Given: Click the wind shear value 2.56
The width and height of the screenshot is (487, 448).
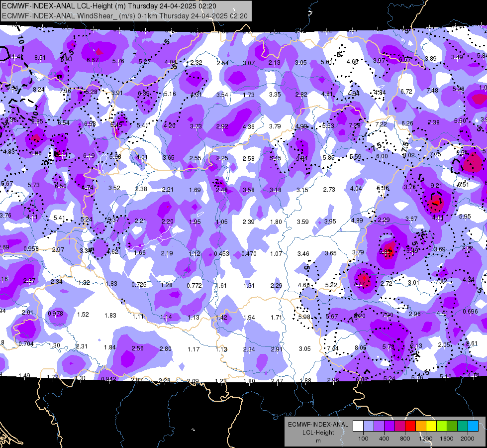Looking at the screenshot, I should 138,348.
